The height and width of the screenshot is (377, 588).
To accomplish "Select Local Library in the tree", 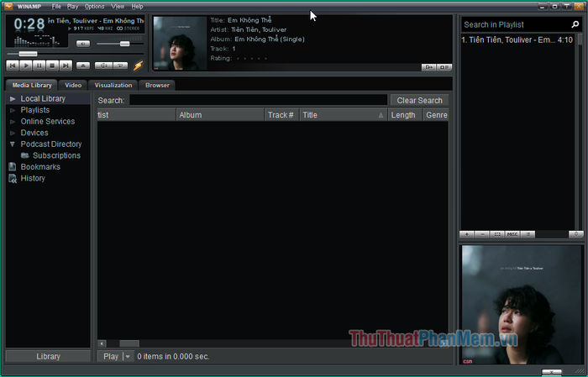I will pyautogui.click(x=43, y=98).
